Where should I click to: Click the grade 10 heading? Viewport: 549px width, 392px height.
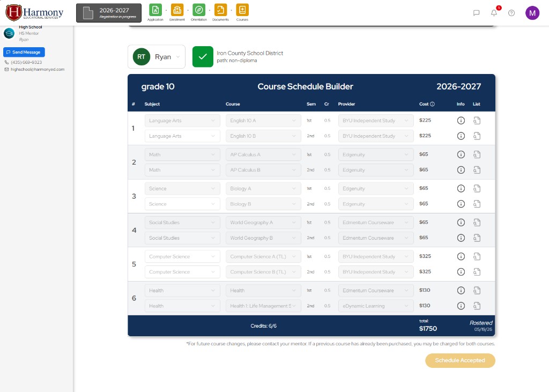(x=158, y=86)
